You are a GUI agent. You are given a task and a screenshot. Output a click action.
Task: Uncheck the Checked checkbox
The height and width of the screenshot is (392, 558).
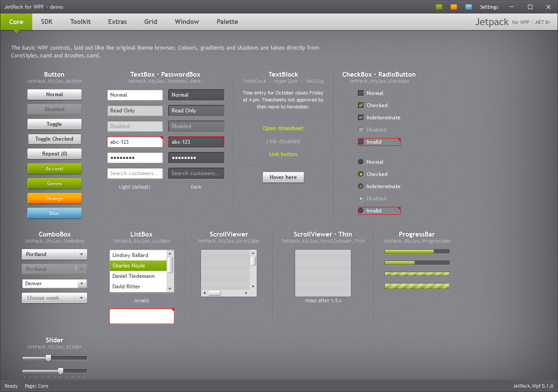[361, 105]
